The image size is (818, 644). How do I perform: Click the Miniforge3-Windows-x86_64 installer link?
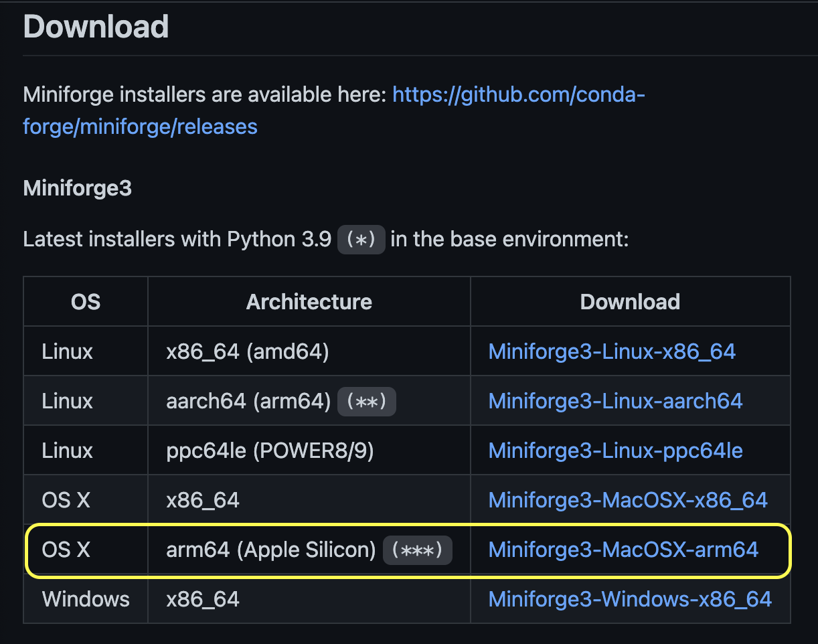pos(630,598)
